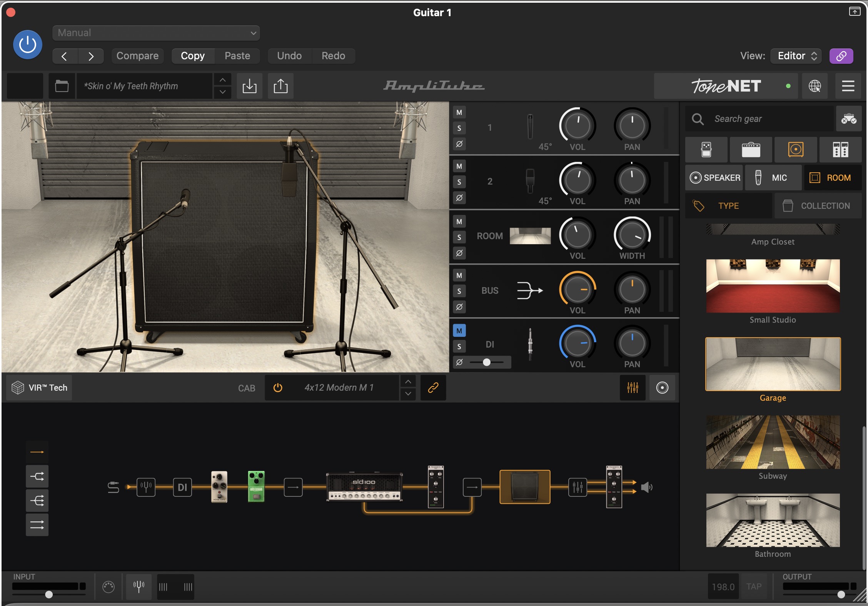
Task: Select the sld100 amp head in chain
Action: 364,487
